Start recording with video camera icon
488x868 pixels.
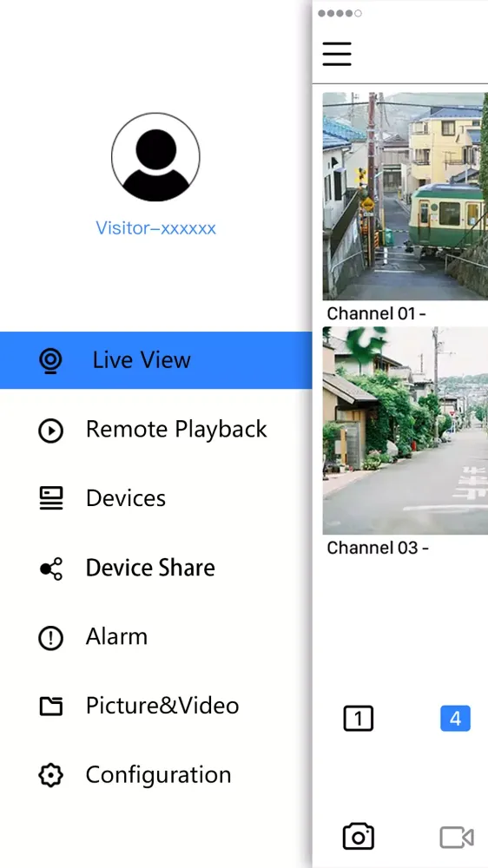tap(457, 838)
